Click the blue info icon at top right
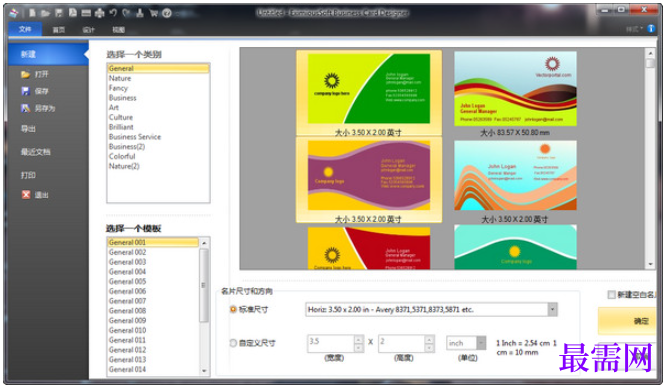 pos(651,29)
